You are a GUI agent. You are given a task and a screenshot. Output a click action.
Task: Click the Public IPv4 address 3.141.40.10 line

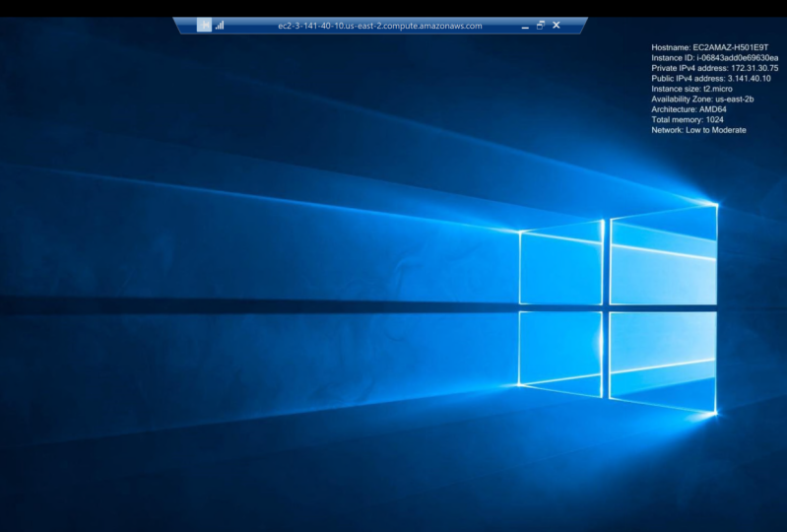711,78
